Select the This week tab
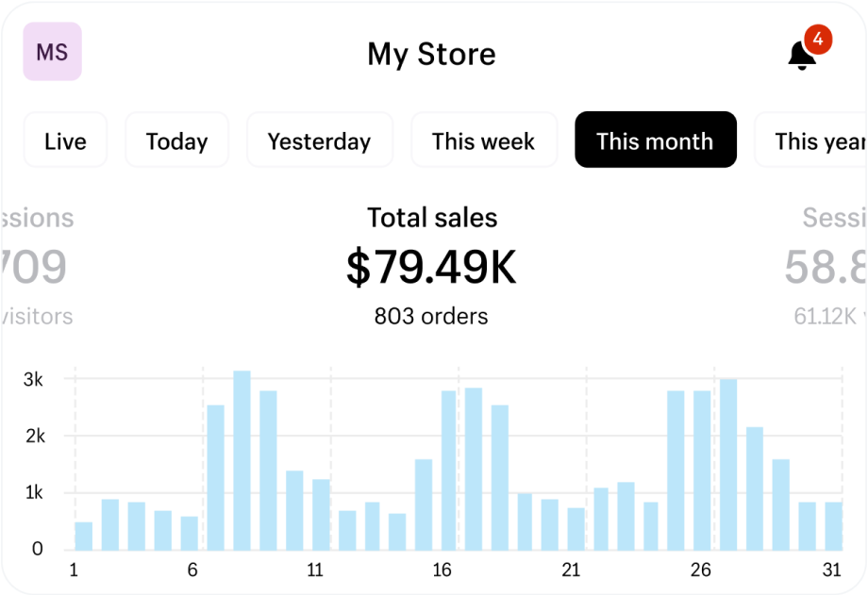 point(483,140)
